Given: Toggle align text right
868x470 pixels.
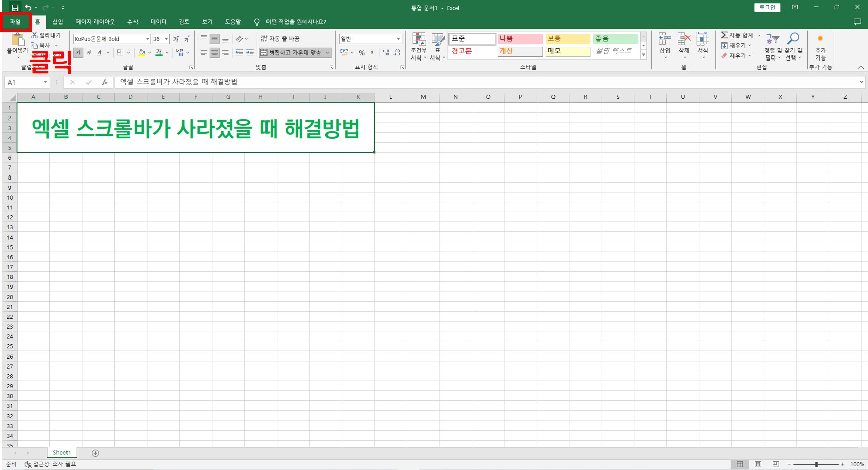Looking at the screenshot, I should [225, 52].
